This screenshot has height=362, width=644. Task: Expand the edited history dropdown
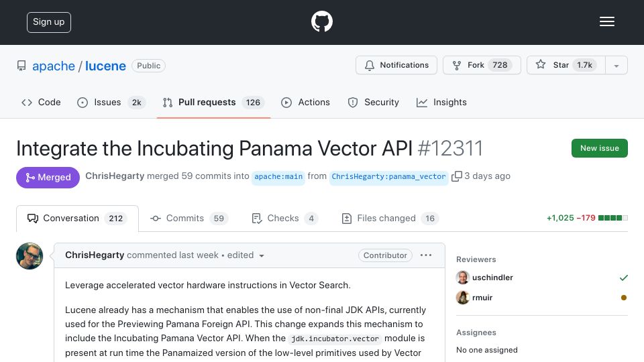246,255
